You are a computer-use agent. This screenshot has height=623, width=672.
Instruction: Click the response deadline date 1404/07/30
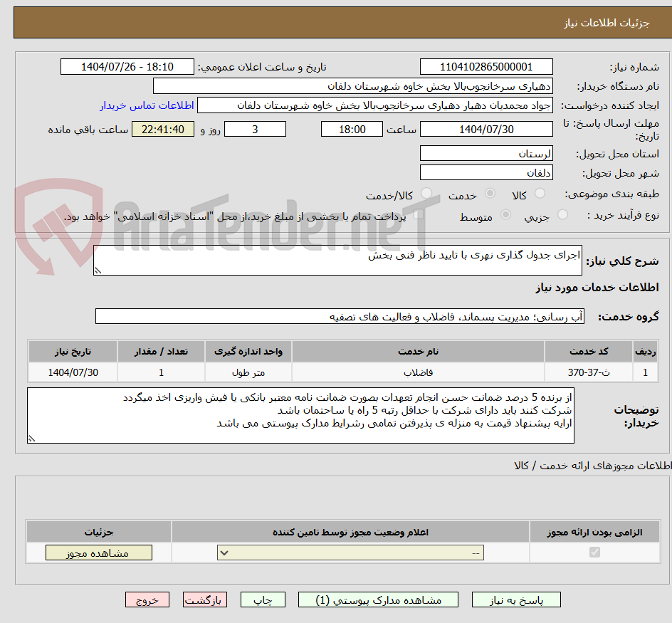coord(486,129)
